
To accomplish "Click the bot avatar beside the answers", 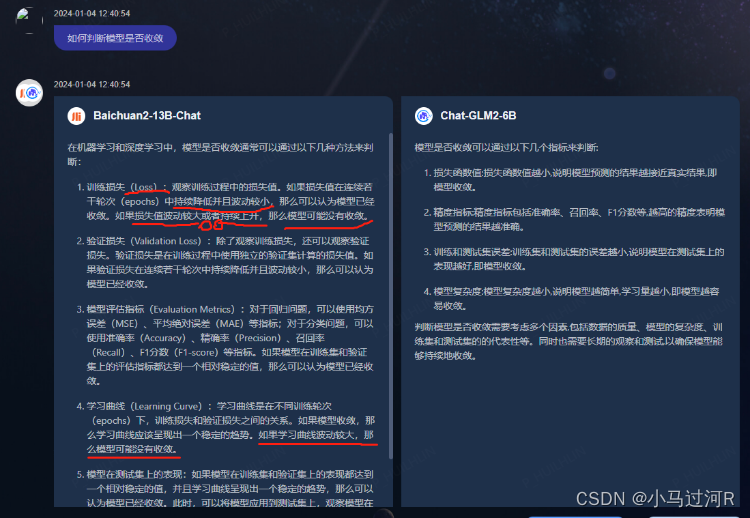I will (29, 92).
